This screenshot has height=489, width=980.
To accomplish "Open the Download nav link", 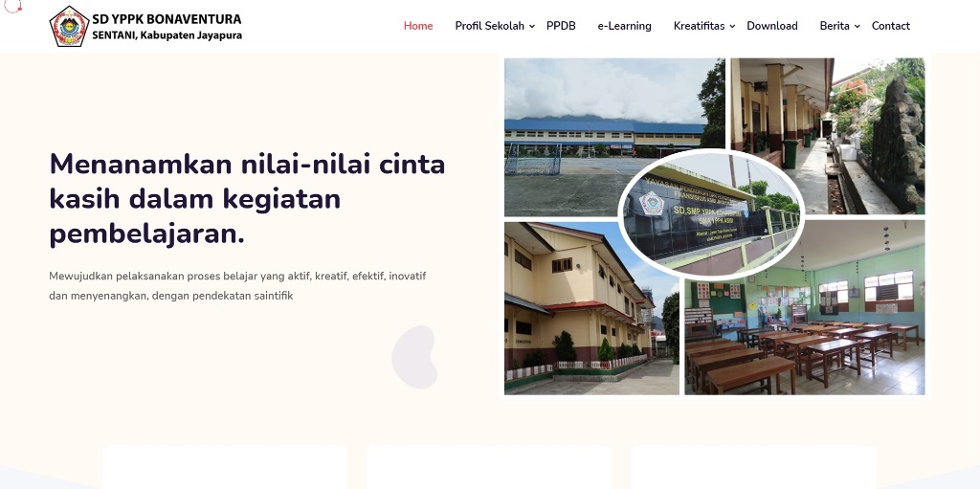I will 771,26.
